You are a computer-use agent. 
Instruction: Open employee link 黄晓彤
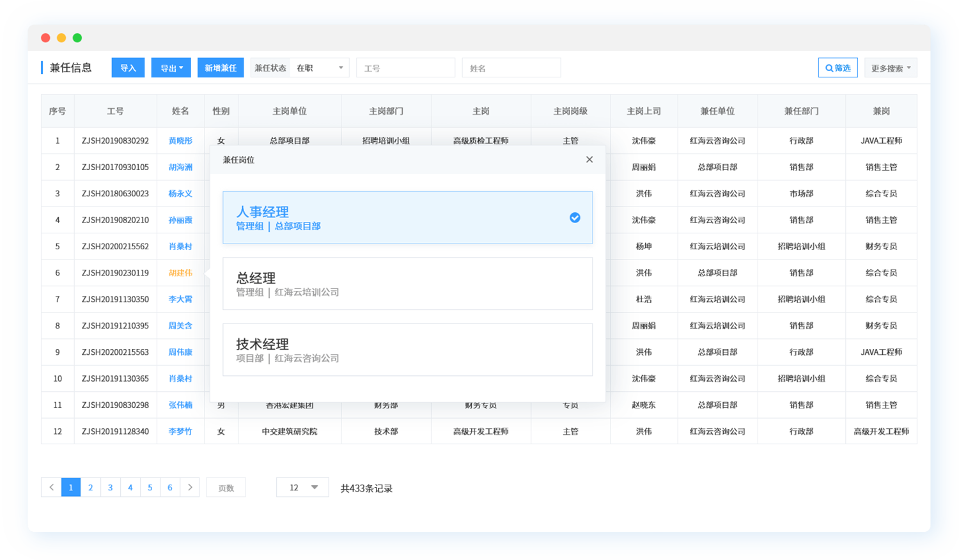[180, 141]
